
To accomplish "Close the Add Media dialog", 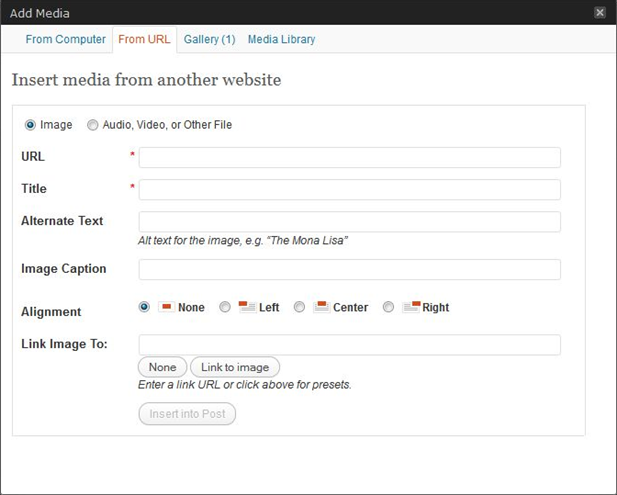I will pyautogui.click(x=600, y=13).
